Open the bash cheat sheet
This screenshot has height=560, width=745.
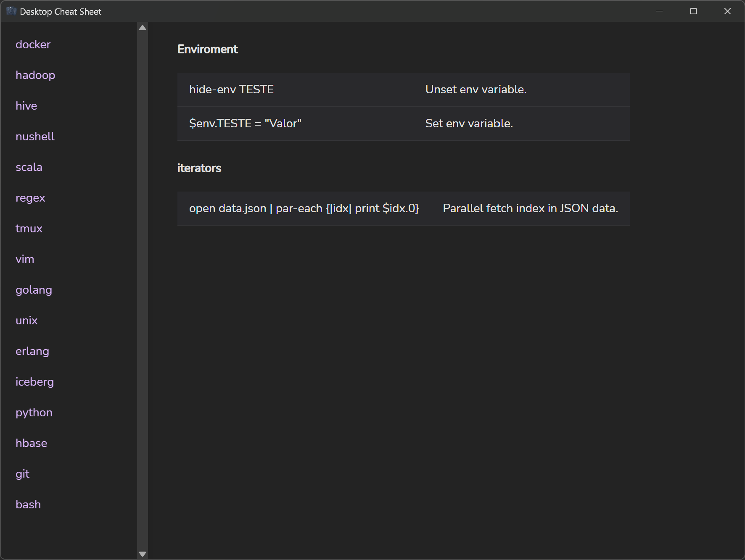[28, 505]
